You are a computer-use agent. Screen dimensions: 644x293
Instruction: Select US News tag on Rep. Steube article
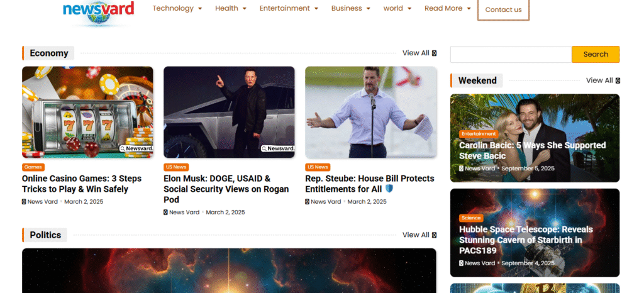[318, 167]
